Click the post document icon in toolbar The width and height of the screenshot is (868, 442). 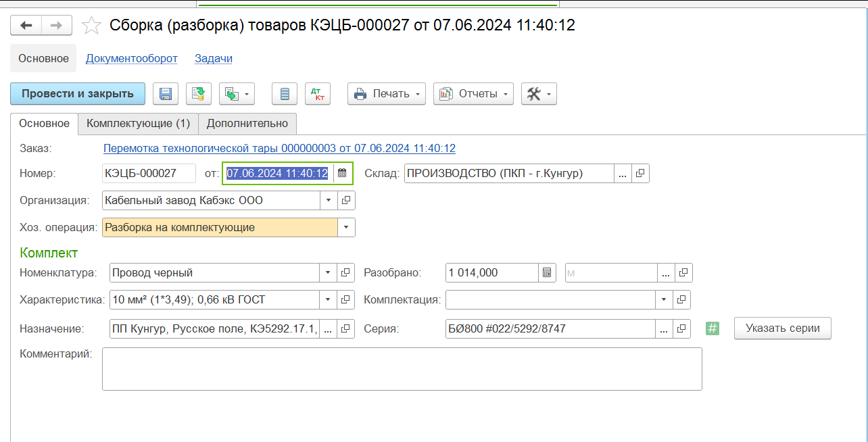[x=199, y=94]
